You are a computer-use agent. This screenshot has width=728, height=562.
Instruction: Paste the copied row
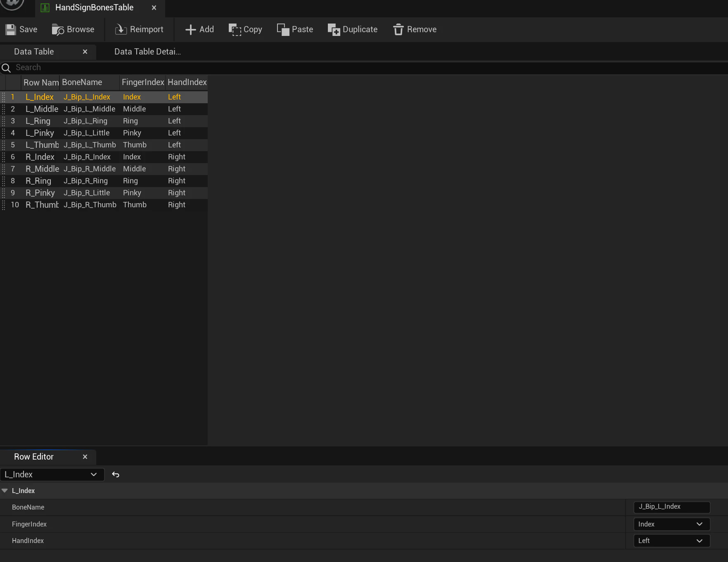coord(295,29)
